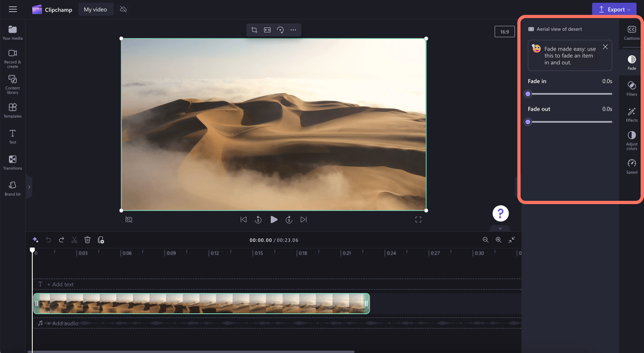Dismiss the Fade made easy tip
This screenshot has width=644, height=353.
(x=605, y=47)
